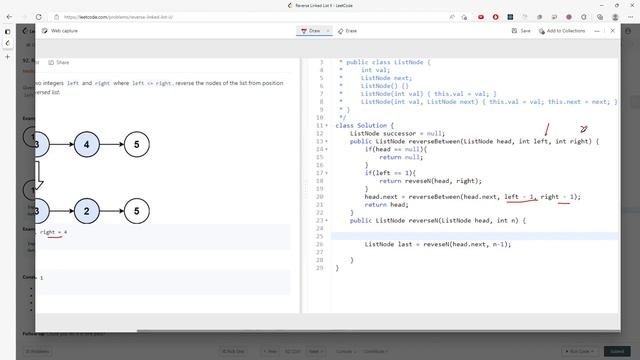Image resolution: width=640 pixels, height=360 pixels.
Task: Open the browser Settings and more menu
Action: (631, 17)
